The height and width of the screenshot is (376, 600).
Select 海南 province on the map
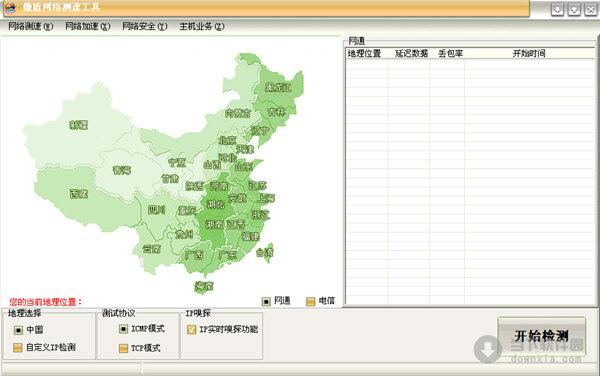tap(204, 286)
